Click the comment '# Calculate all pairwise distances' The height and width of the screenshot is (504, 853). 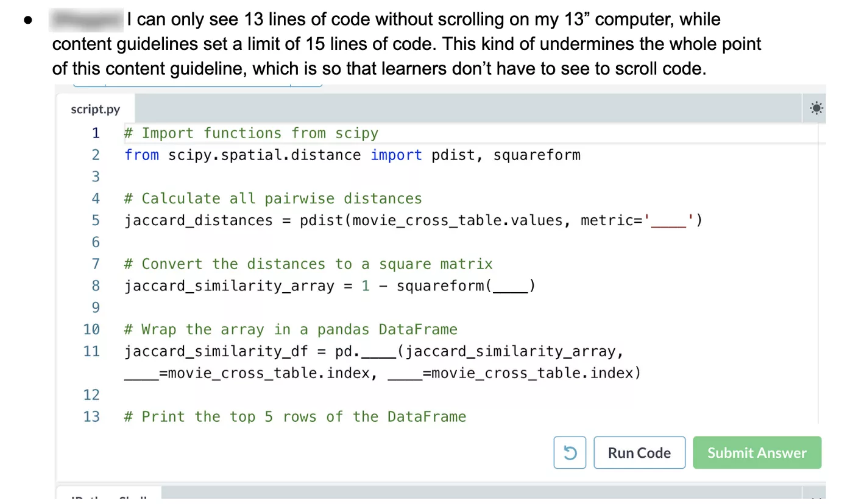[x=273, y=199]
